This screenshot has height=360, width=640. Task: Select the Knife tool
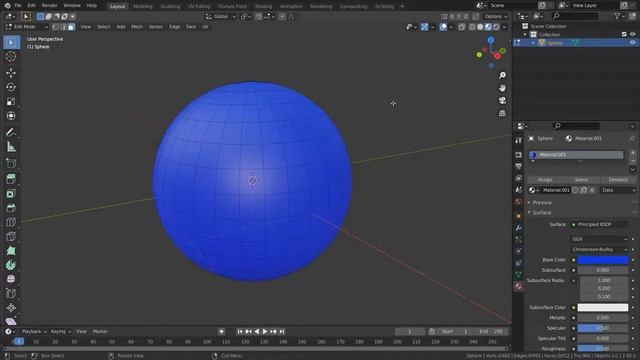coord(11,237)
